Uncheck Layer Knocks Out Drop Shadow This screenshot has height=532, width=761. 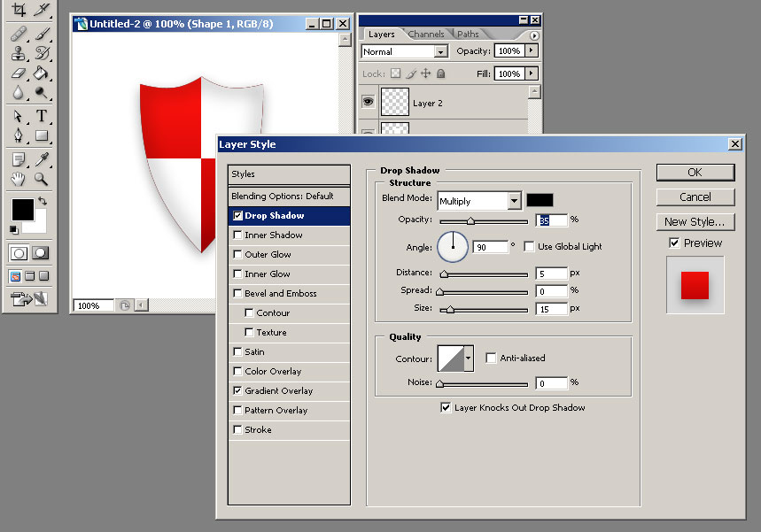click(x=446, y=407)
